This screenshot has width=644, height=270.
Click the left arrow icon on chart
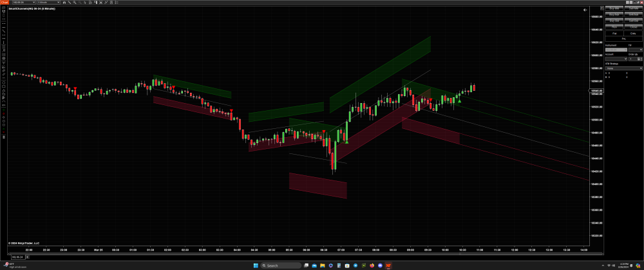585,10
